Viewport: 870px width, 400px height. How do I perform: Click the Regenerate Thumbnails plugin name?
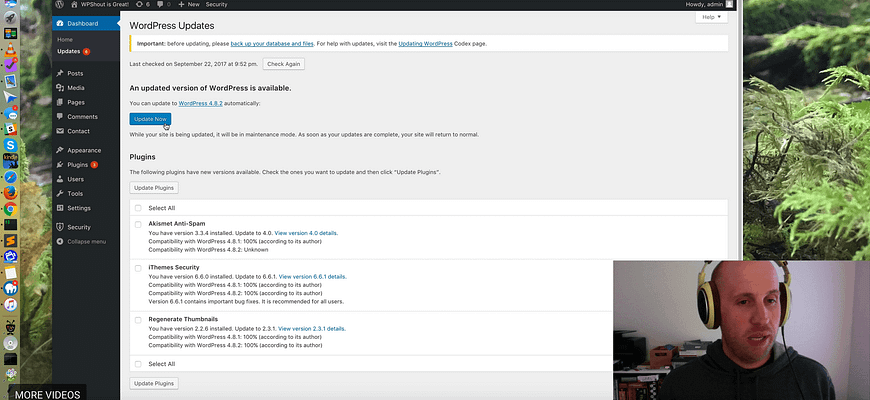point(183,320)
